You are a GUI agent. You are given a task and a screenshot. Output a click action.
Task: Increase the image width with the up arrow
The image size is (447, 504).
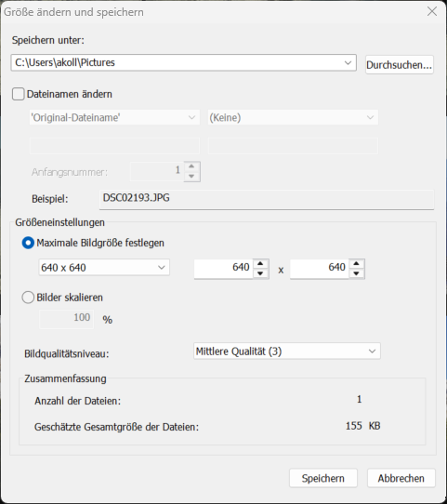click(x=260, y=264)
